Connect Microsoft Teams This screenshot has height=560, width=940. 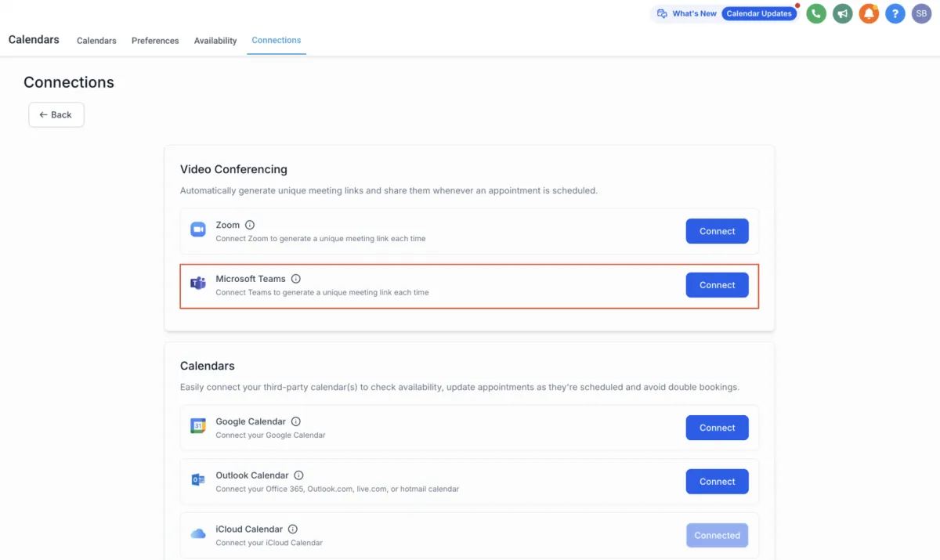pos(717,285)
